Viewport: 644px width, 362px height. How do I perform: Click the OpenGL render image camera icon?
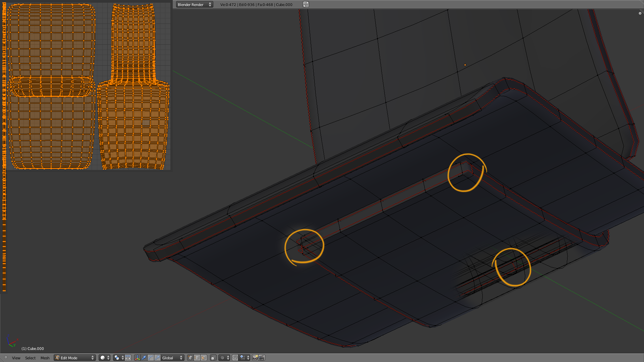[255, 358]
